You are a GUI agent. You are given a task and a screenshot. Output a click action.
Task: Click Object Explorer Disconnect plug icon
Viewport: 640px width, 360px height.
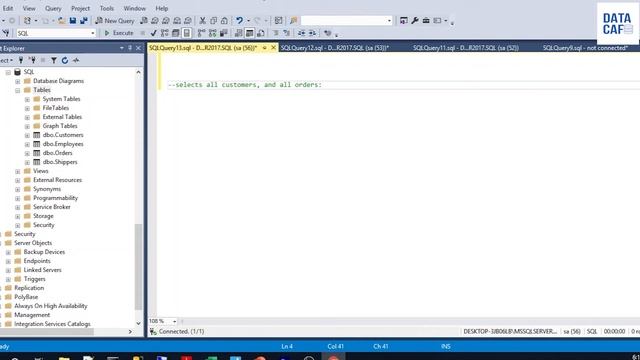tap(32, 60)
